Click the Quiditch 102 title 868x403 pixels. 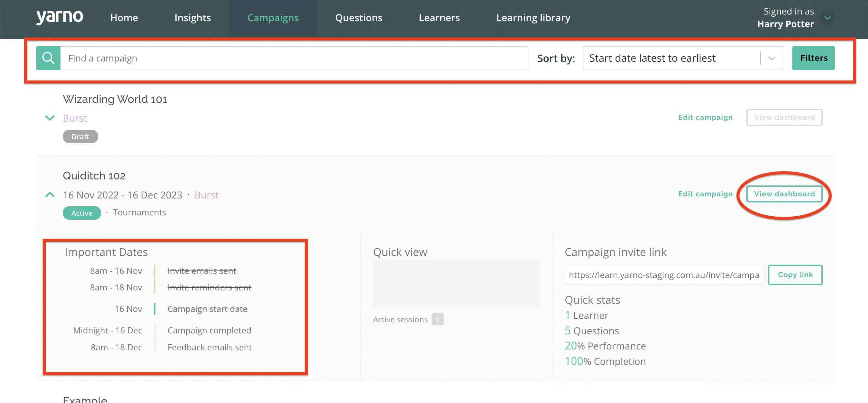(94, 175)
